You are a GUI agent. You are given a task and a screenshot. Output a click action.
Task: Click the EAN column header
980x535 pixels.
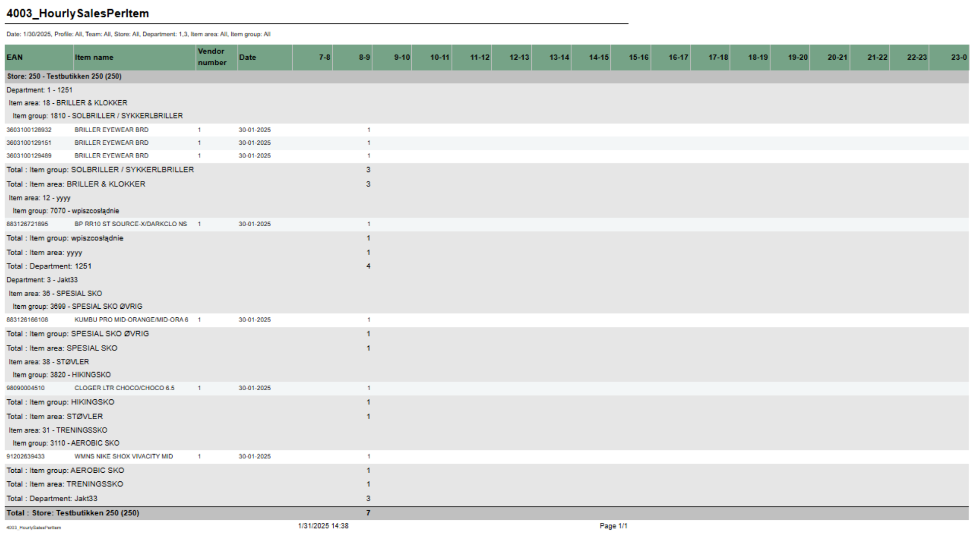pyautogui.click(x=15, y=57)
